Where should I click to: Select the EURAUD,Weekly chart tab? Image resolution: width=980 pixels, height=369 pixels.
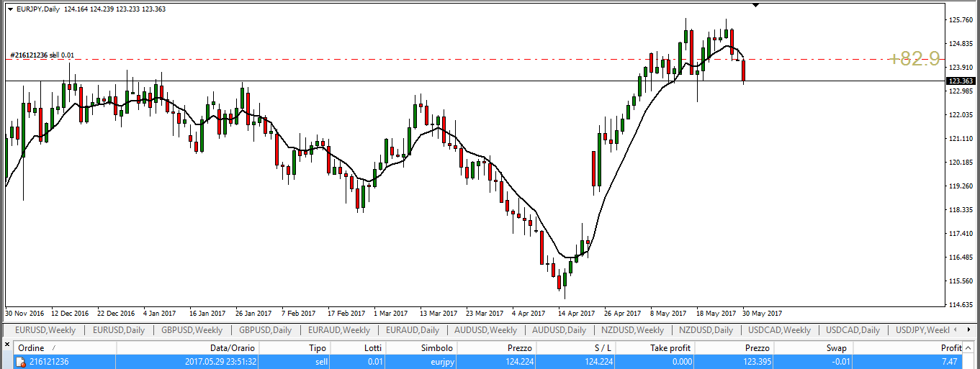pos(338,330)
